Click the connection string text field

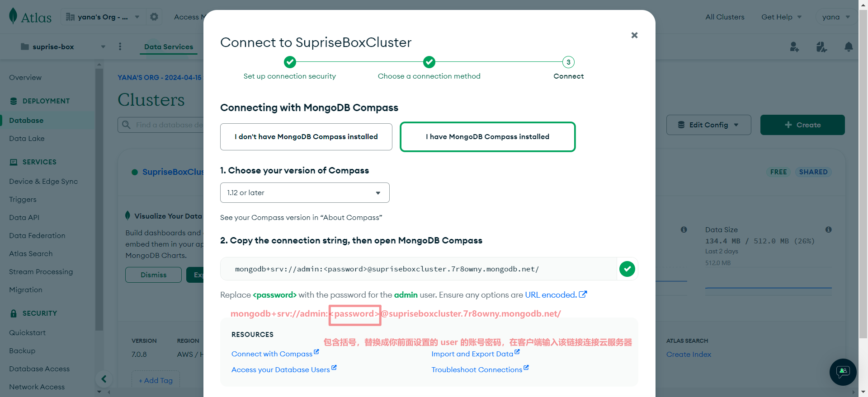pyautogui.click(x=419, y=269)
